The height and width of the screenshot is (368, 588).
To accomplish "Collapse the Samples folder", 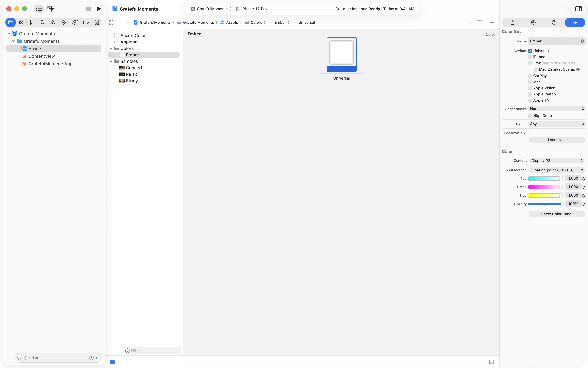I will coord(111,61).
